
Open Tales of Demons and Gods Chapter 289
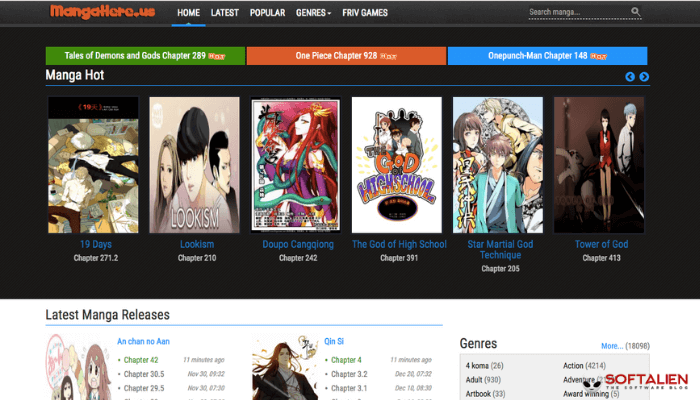145,56
